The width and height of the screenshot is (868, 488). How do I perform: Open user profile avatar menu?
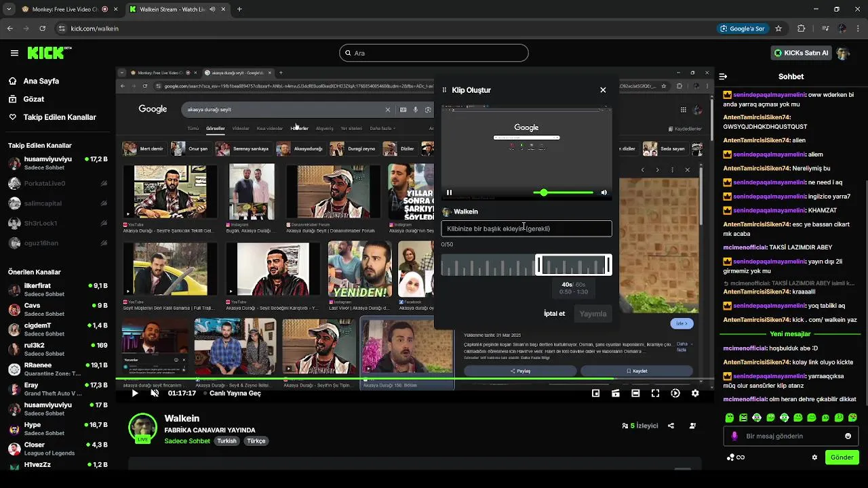pyautogui.click(x=843, y=53)
